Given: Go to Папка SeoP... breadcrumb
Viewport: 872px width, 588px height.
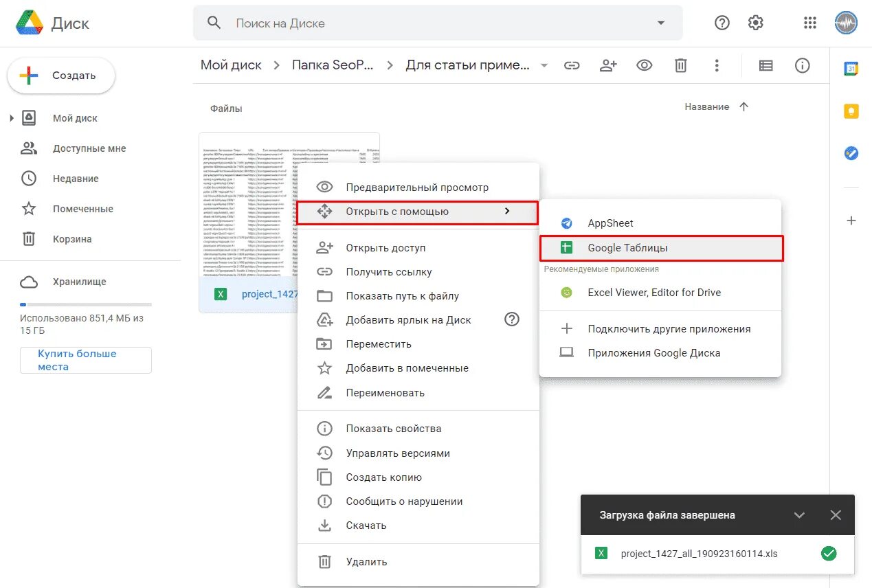Looking at the screenshot, I should (333, 65).
